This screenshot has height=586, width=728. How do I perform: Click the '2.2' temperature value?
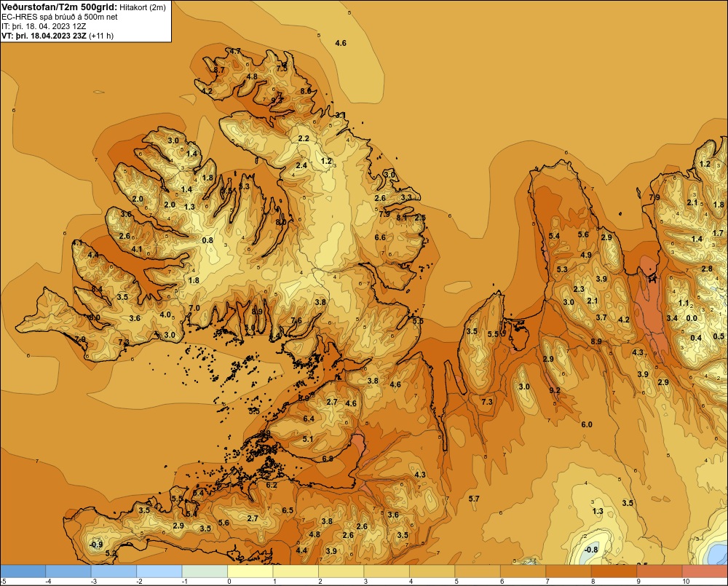pos(304,138)
